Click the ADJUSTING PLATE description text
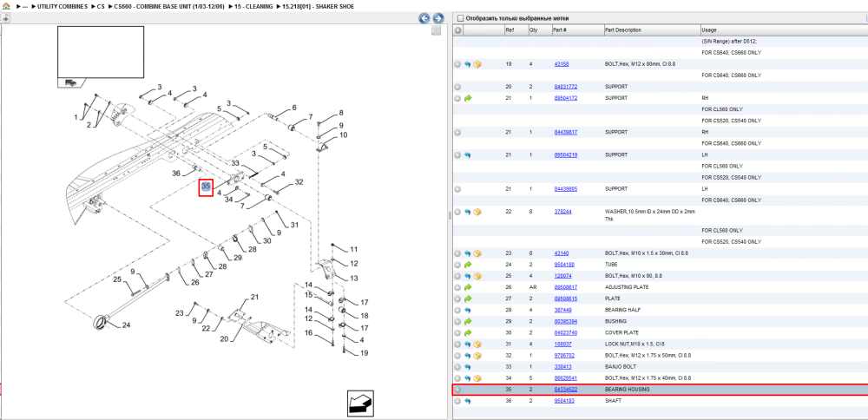 (x=627, y=287)
